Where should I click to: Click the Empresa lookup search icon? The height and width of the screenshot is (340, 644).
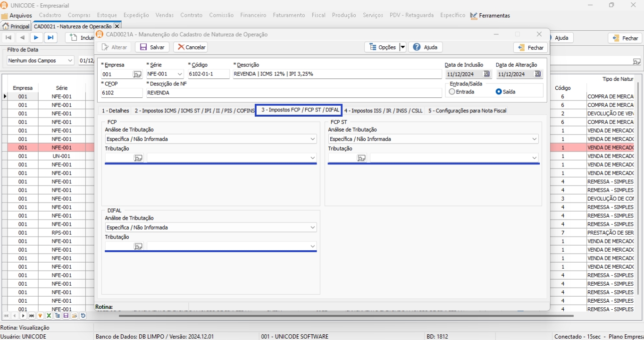coord(137,74)
